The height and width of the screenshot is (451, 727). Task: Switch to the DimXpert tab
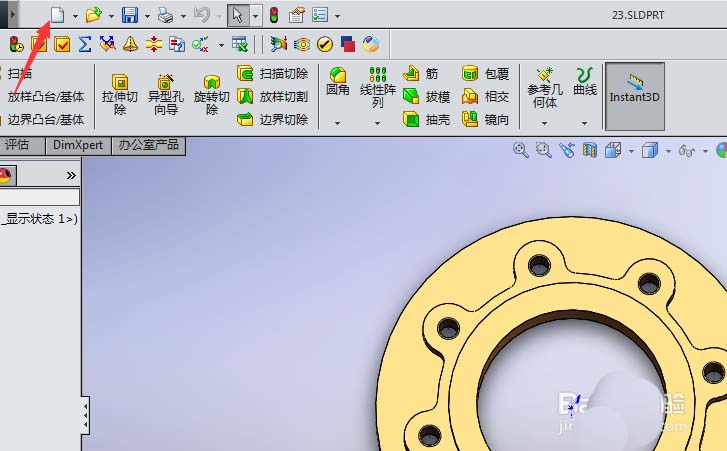[78, 145]
